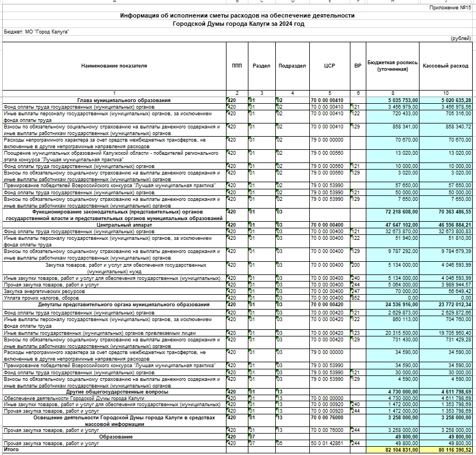Image resolution: width=476 pixels, height=455 pixels.
Task: Select the "Подраздел" column header cell
Action: click(292, 66)
